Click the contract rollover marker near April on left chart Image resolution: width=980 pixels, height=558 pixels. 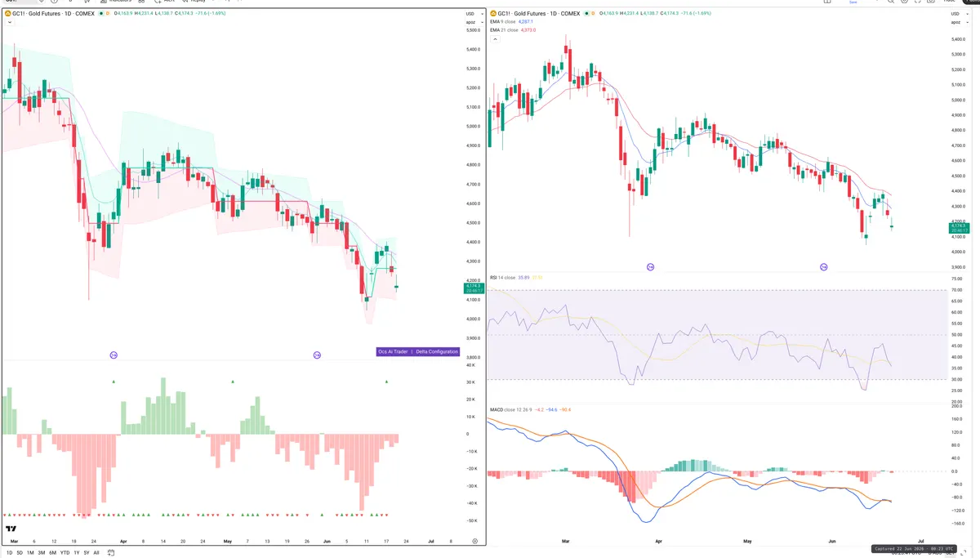(114, 355)
